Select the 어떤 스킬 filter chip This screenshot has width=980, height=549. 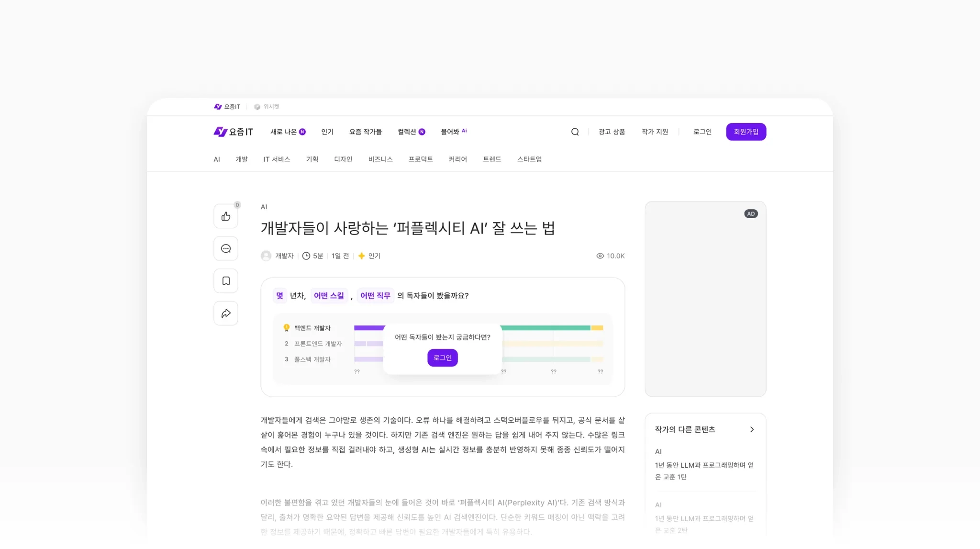click(x=329, y=296)
